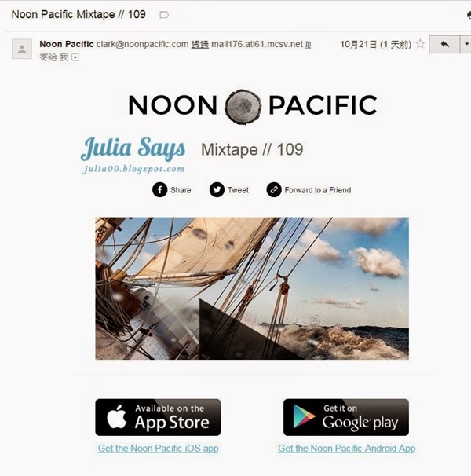Open Get the Noon Pacific iOS app link
This screenshot has height=476, width=471.
[158, 449]
